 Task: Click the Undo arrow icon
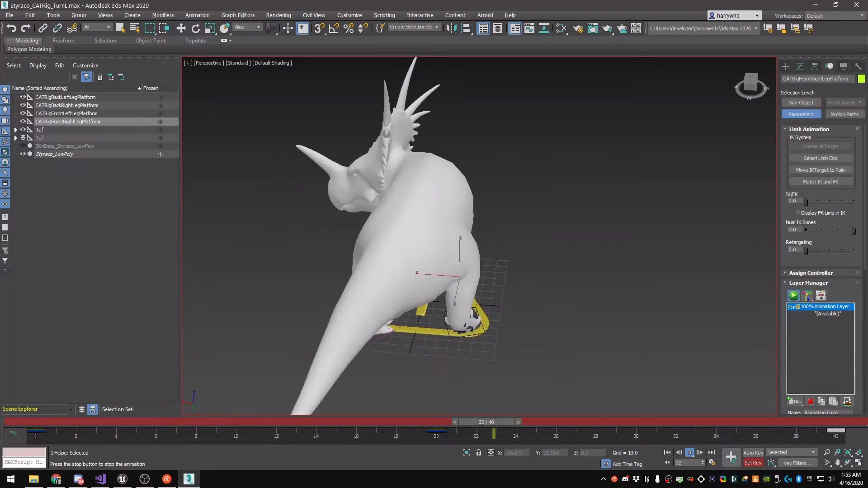point(11,28)
